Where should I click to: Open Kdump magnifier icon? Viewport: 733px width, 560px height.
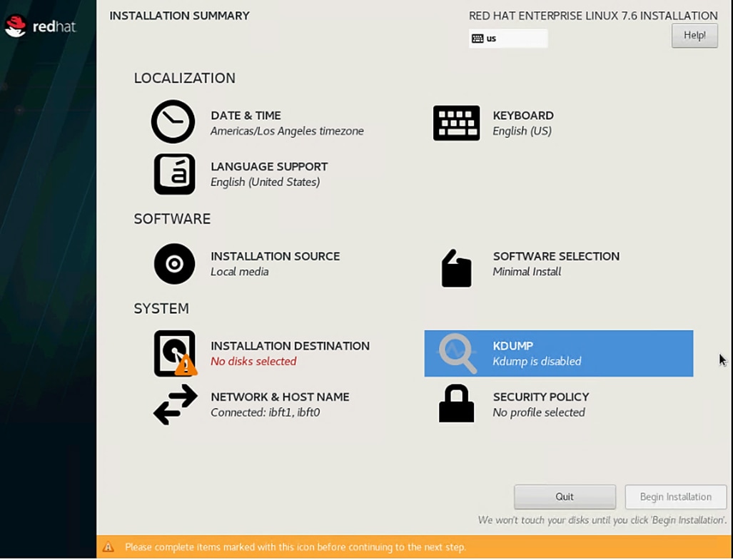click(x=458, y=353)
